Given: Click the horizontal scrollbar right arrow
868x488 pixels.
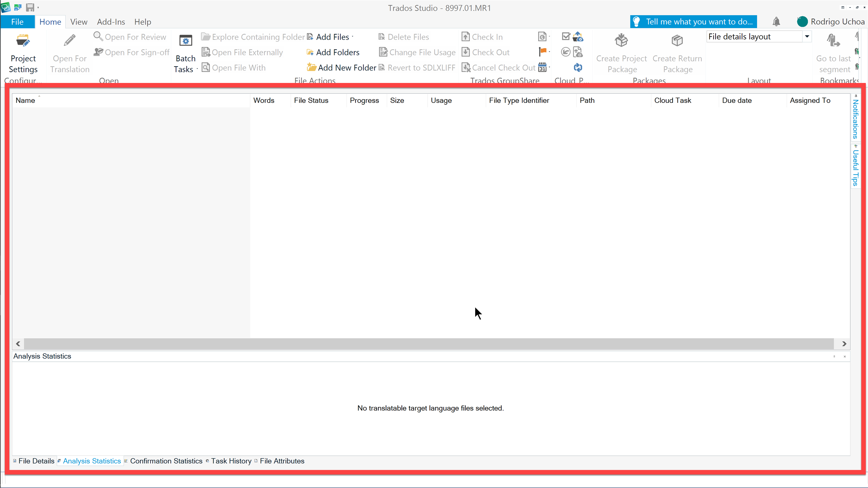Looking at the screenshot, I should click(844, 344).
